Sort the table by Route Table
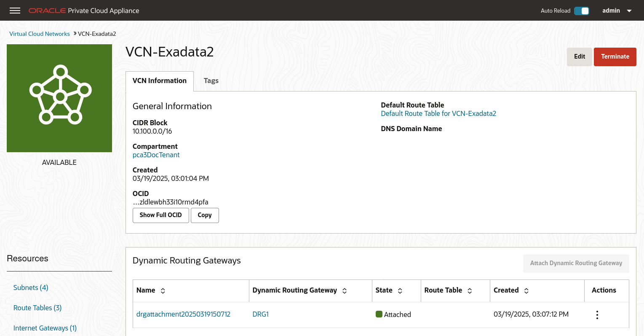 coord(470,290)
